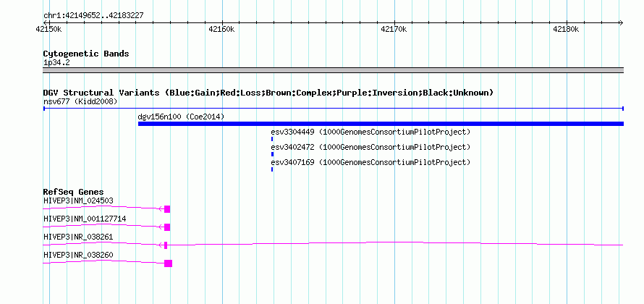Viewport: 644px width, 304px height.
Task: Click the gray 1p34.2 cytogenetic band bar
Action: pos(333,70)
